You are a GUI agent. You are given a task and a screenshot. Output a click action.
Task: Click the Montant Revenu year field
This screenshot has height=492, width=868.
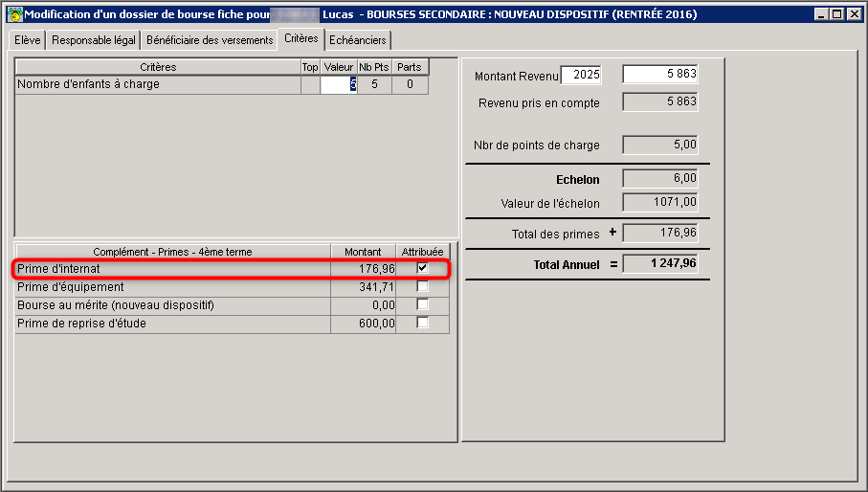click(581, 75)
